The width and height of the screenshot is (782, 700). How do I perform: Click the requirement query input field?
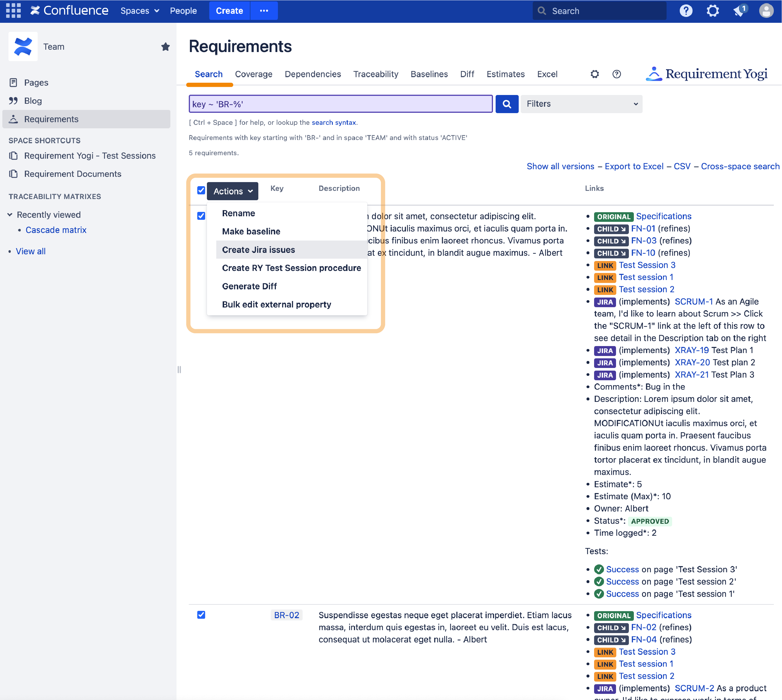pyautogui.click(x=340, y=104)
